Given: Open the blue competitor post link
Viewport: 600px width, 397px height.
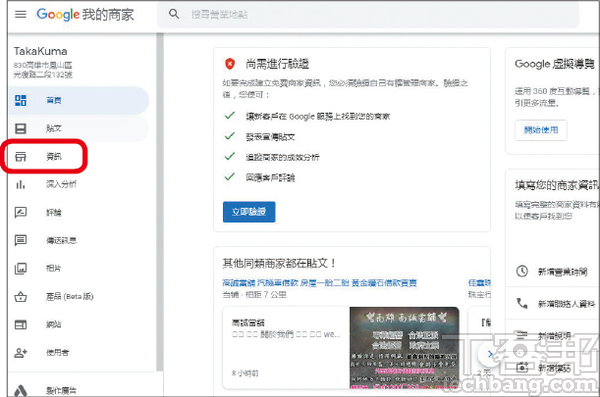Looking at the screenshot, I should pyautogui.click(x=320, y=283).
